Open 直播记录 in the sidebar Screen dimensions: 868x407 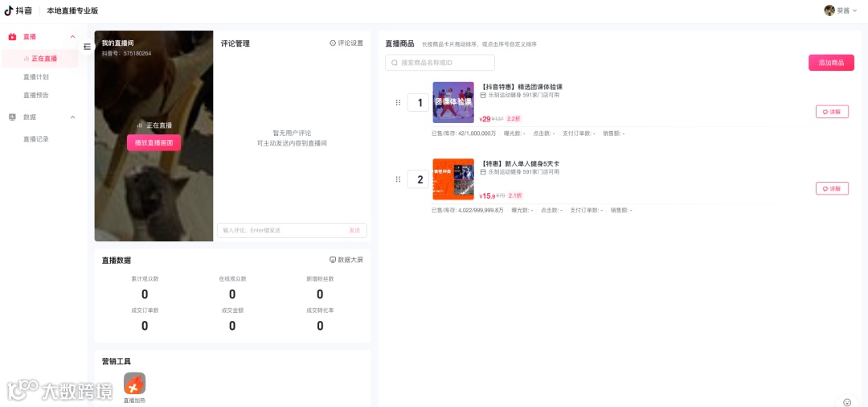click(x=36, y=139)
